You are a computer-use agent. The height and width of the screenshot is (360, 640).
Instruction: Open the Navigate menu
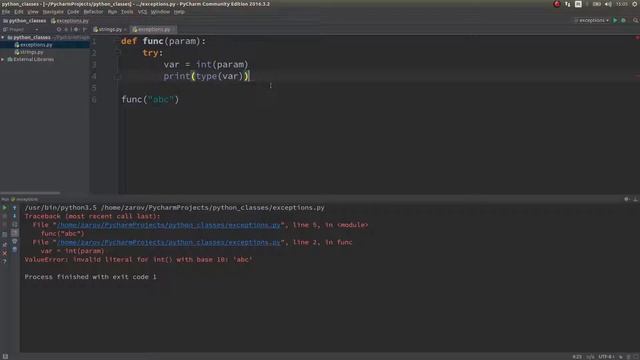(53, 12)
